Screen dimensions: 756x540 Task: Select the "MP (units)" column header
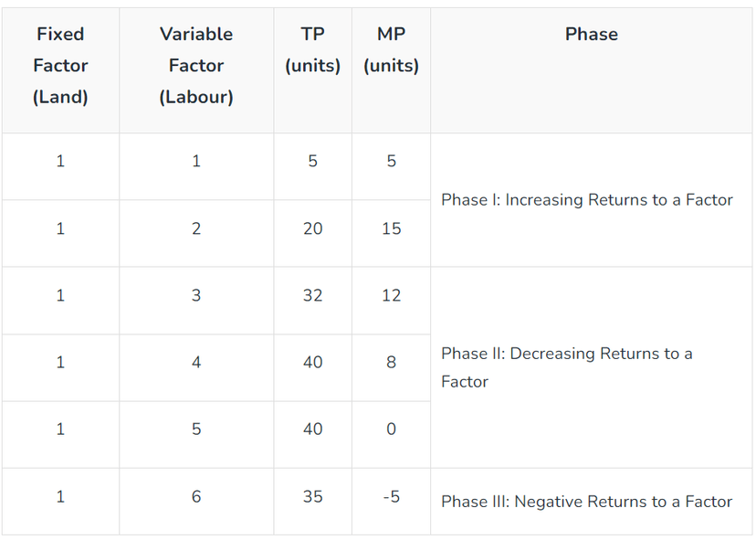coord(391,50)
